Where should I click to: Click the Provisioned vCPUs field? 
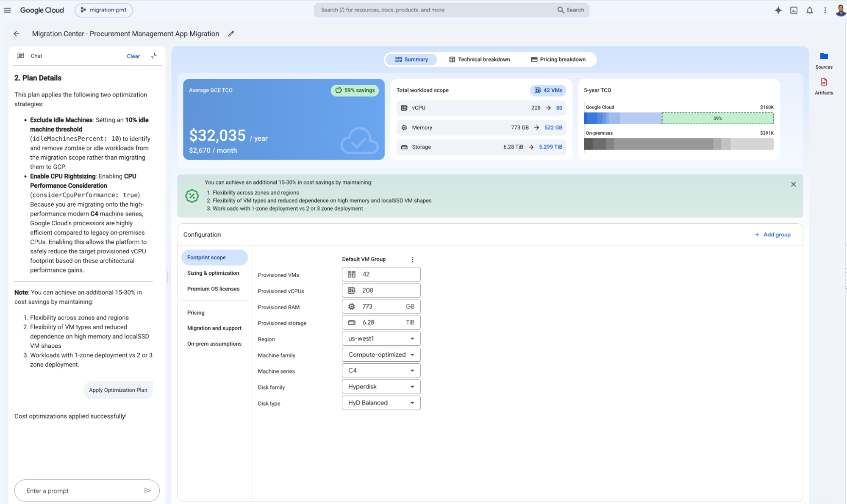point(381,291)
